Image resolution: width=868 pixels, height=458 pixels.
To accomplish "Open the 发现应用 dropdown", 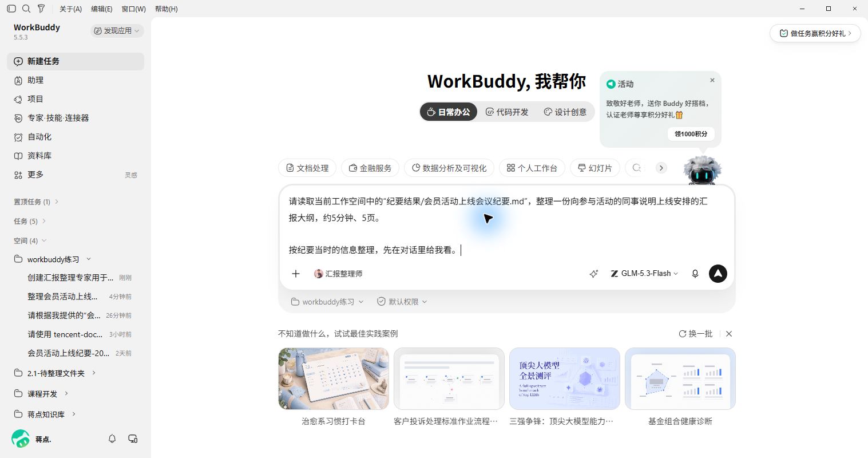I will [x=117, y=31].
